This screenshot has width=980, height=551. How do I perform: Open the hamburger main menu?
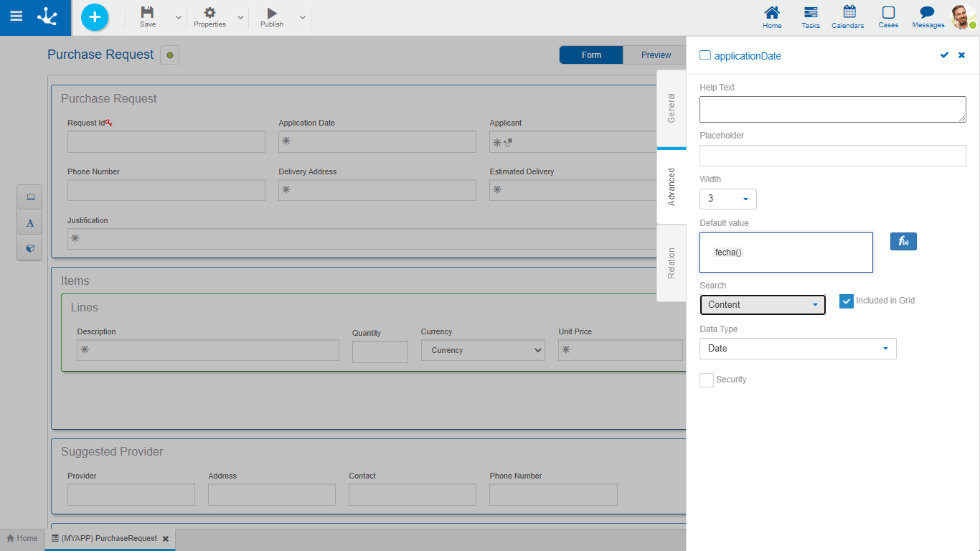(x=16, y=17)
